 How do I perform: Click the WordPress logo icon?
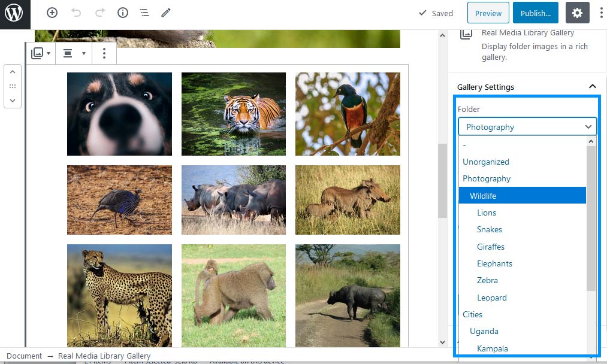click(14, 13)
